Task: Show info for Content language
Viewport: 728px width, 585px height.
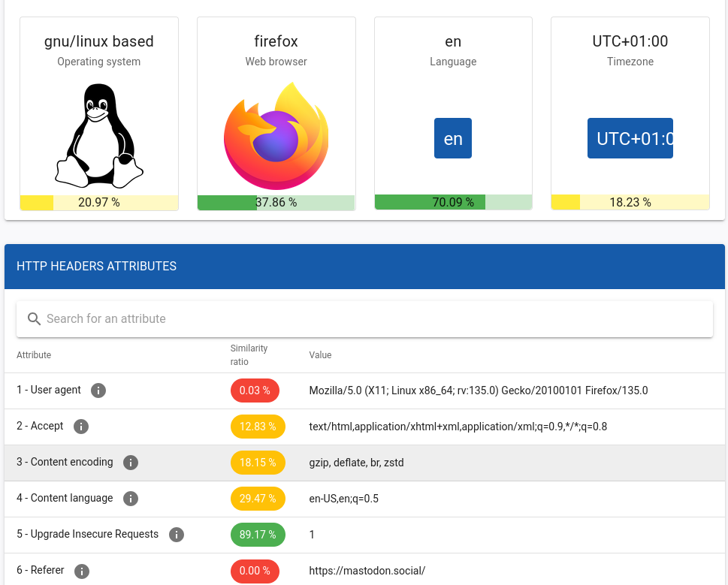Action: [x=131, y=499]
